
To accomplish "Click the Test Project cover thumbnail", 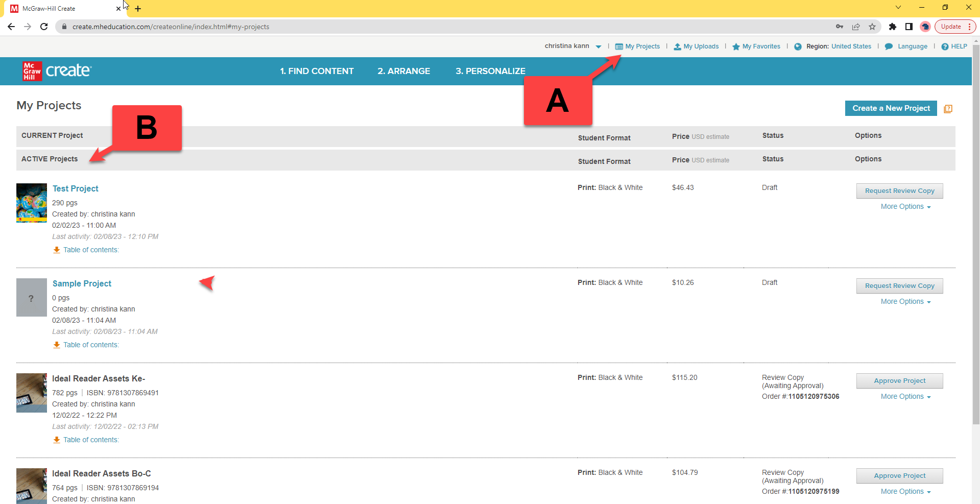I will [32, 203].
